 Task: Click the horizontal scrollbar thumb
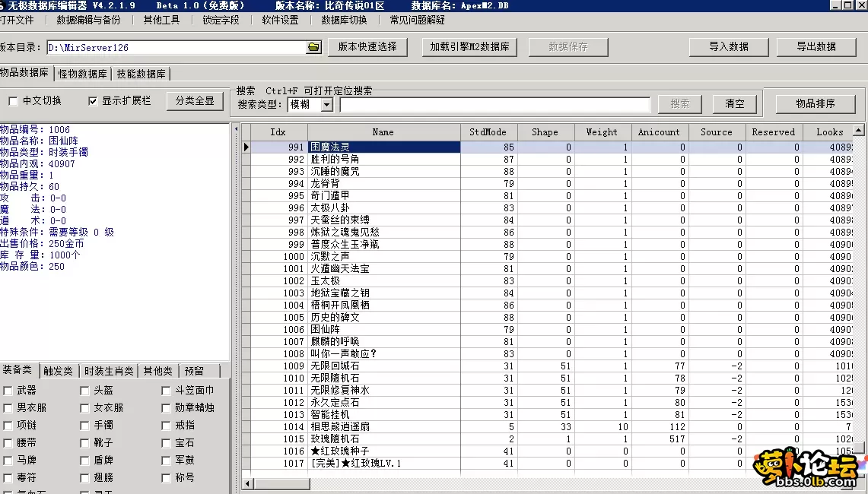point(281,484)
